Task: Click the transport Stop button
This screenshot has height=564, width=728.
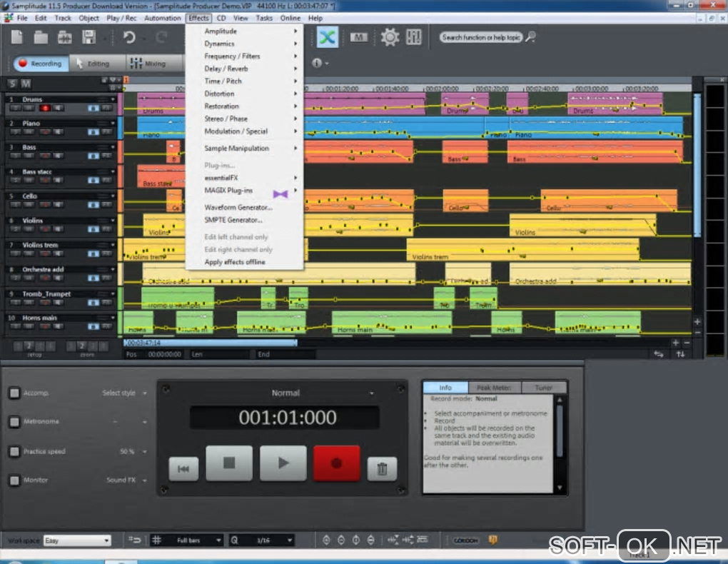Action: [229, 463]
